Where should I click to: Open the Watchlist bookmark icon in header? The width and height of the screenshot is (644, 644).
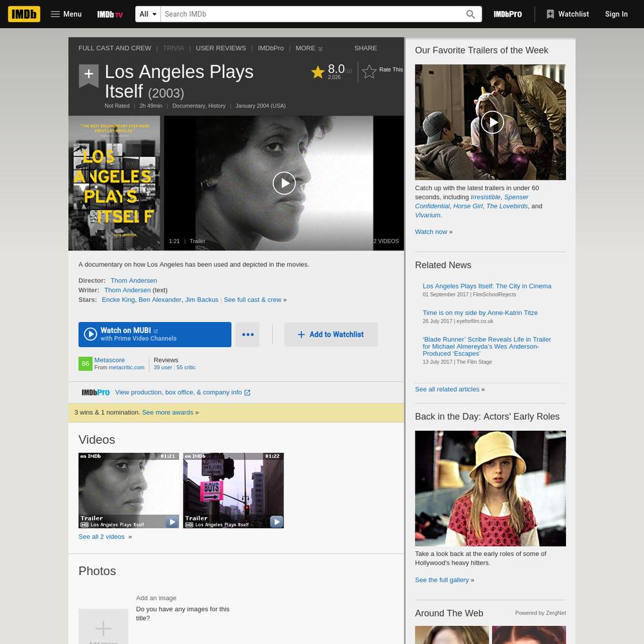click(x=550, y=14)
